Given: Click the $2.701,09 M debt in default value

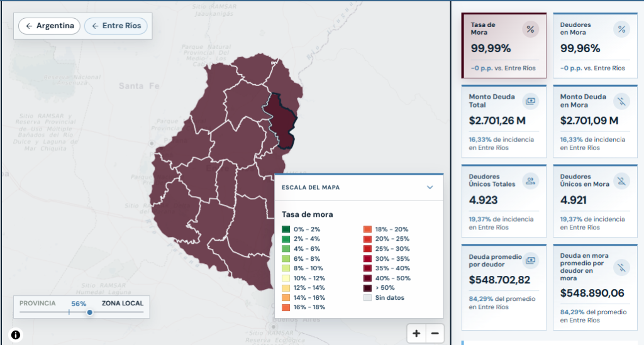Looking at the screenshot, I should tap(589, 121).
